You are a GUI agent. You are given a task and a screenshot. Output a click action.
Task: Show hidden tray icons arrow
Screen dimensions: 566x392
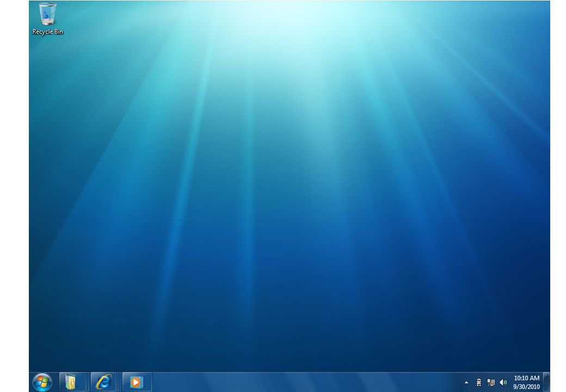[x=466, y=382]
